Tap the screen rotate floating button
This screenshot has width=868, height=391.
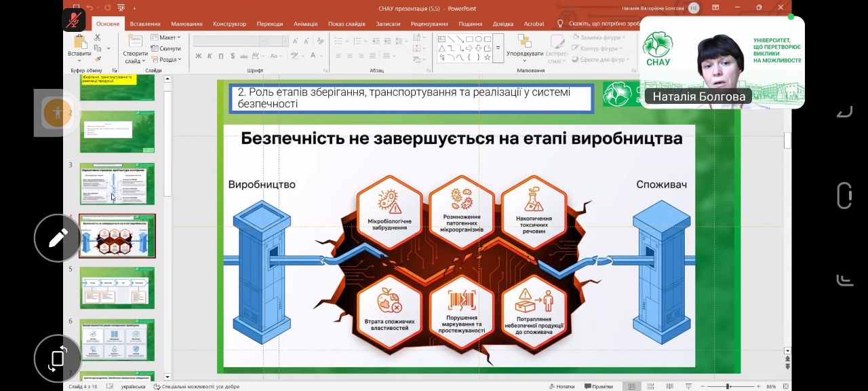pyautogui.click(x=58, y=358)
